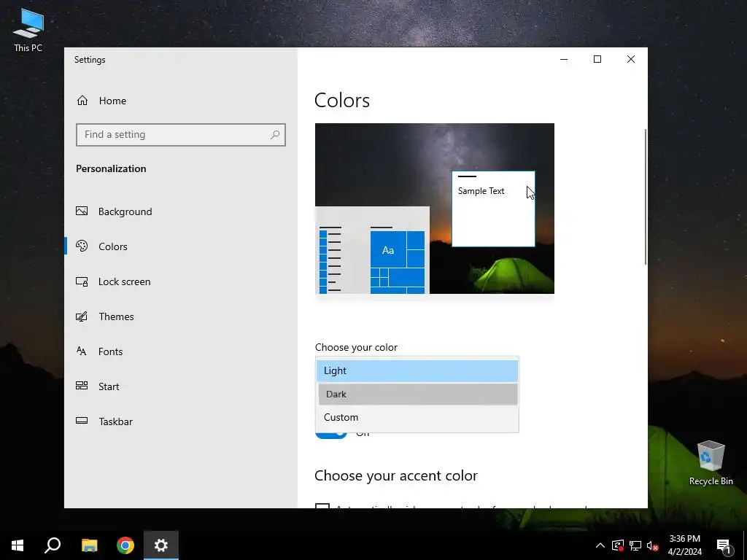The image size is (747, 560).
Task: Open This PC desktop icon
Action: pos(28,29)
